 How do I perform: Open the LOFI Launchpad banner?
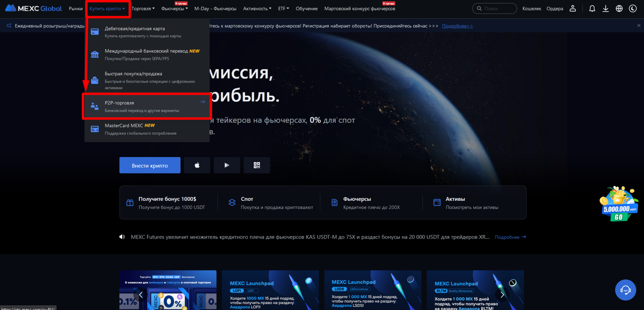[270, 290]
